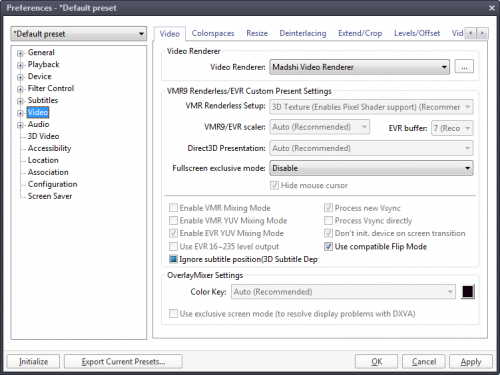Toggle Ignore subtitle position checkbox
The width and height of the screenshot is (500, 375).
point(173,259)
